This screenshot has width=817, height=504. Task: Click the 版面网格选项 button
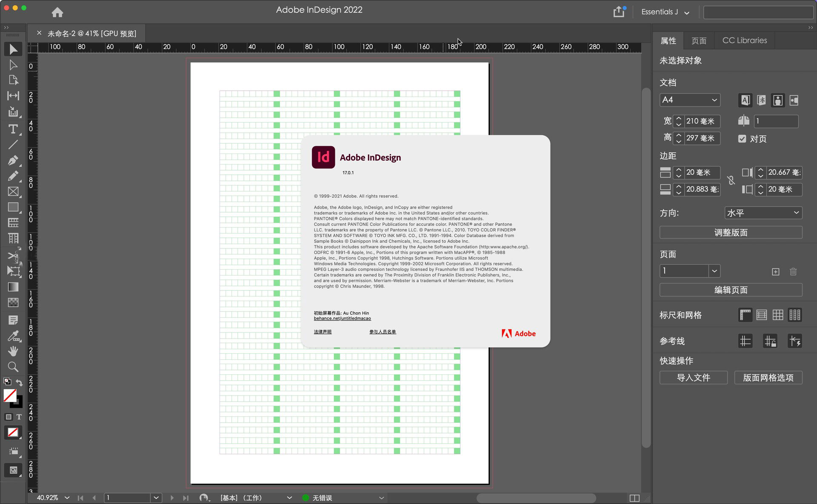point(768,378)
